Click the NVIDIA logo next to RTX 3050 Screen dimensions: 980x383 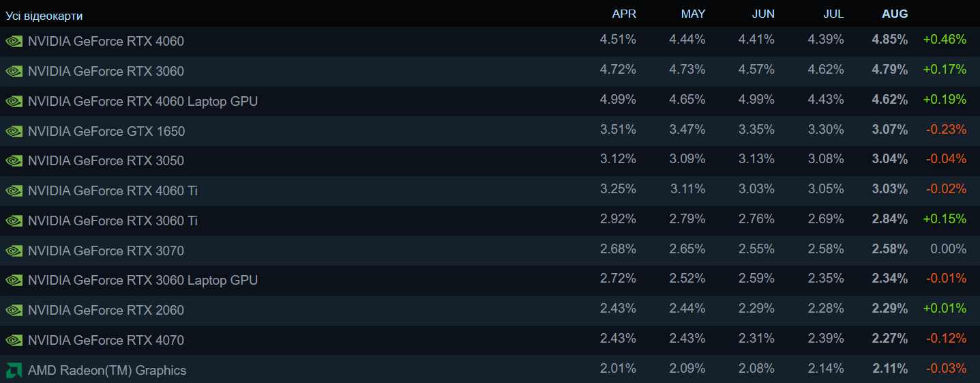(x=14, y=160)
